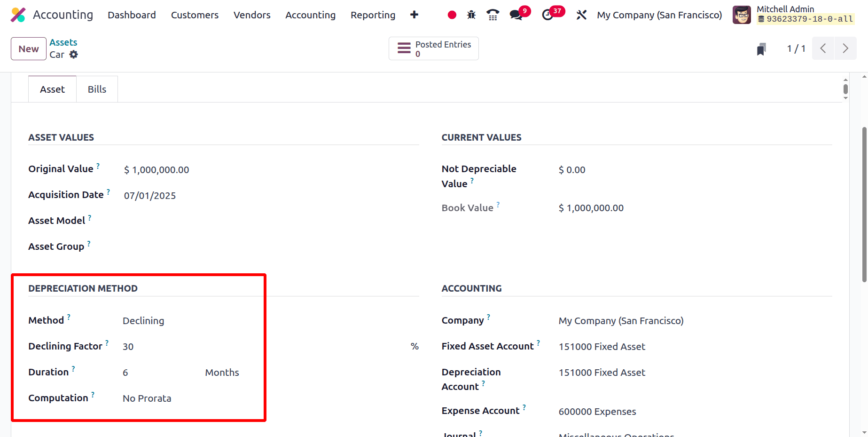The image size is (868, 437).
Task: Switch to the Bills tab
Action: click(x=97, y=89)
